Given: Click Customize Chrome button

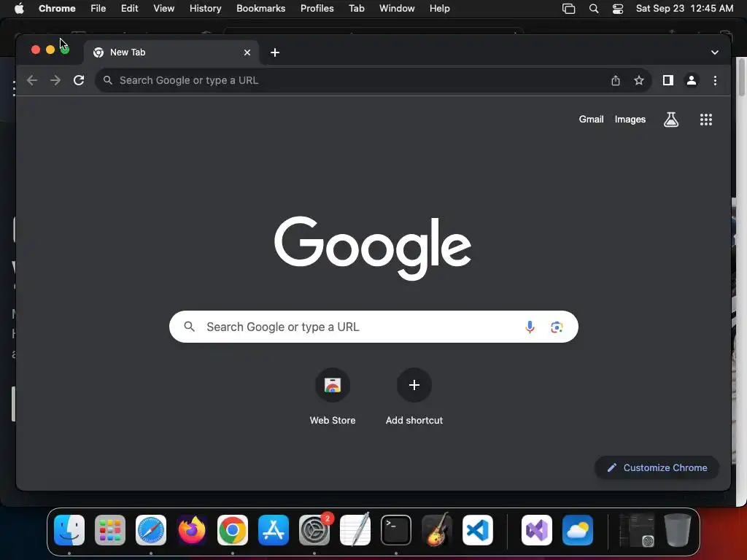Looking at the screenshot, I should coord(657,467).
